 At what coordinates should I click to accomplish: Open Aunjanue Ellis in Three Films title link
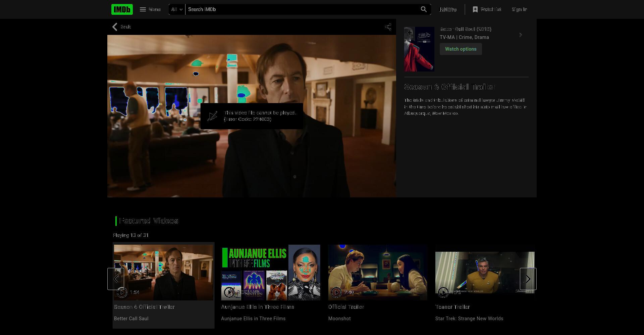click(x=258, y=307)
